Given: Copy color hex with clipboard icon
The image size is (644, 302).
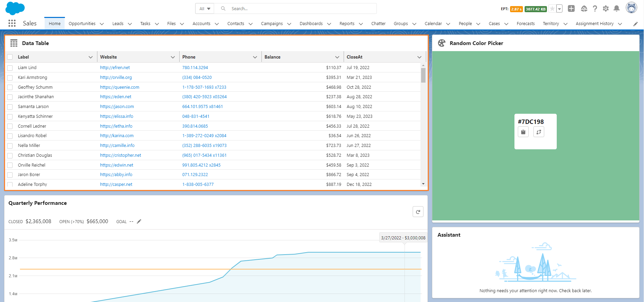Looking at the screenshot, I should (x=523, y=132).
